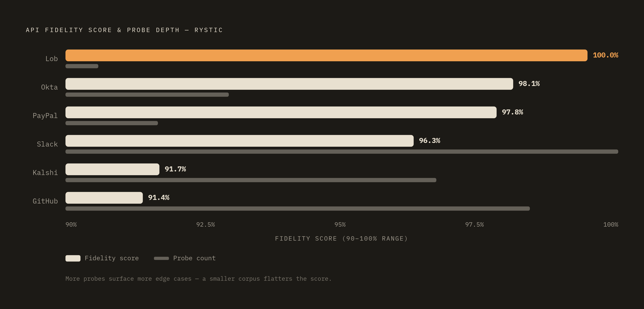The image size is (644, 309).
Task: Select the GitHub fidelity score bar
Action: [x=104, y=198]
